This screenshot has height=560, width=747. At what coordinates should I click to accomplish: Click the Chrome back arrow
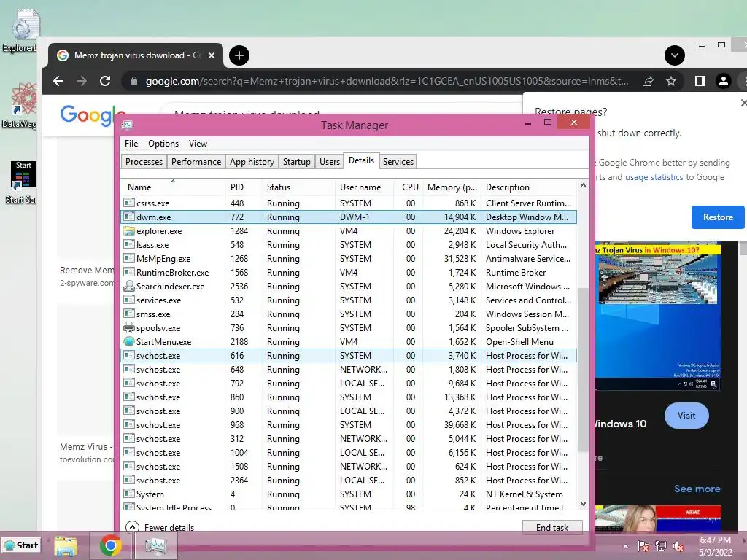point(58,81)
